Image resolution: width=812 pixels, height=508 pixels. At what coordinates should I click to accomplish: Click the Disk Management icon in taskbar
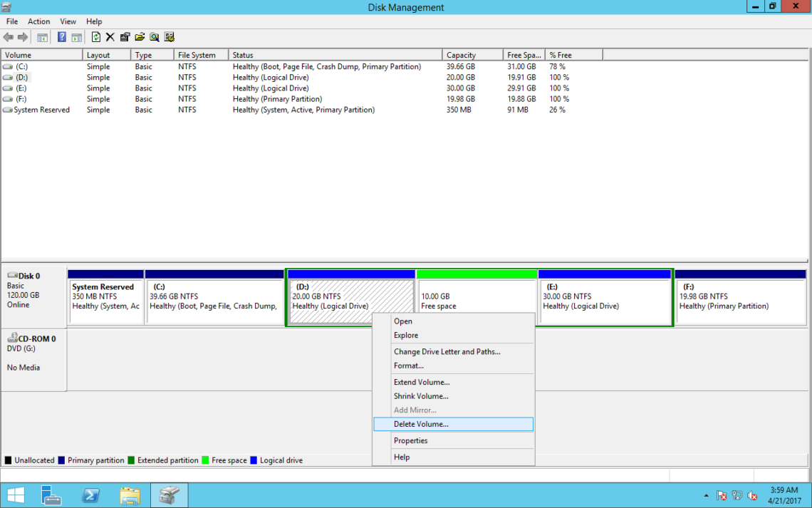point(170,494)
